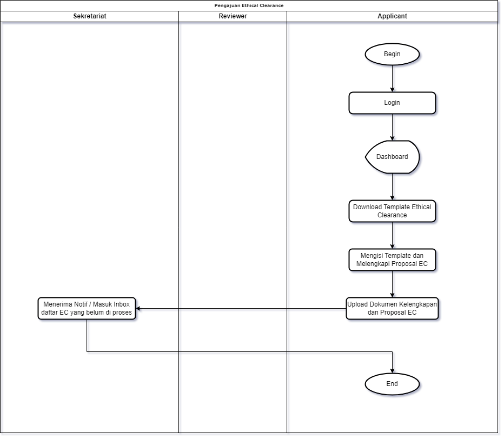Click Mengisi Template dan Melengkapi Proposal box

tap(392, 260)
